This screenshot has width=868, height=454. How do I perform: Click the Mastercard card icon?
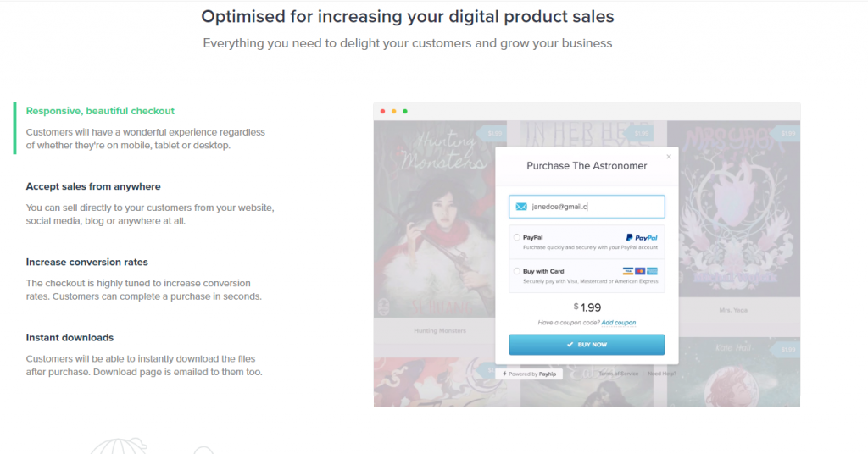[640, 271]
